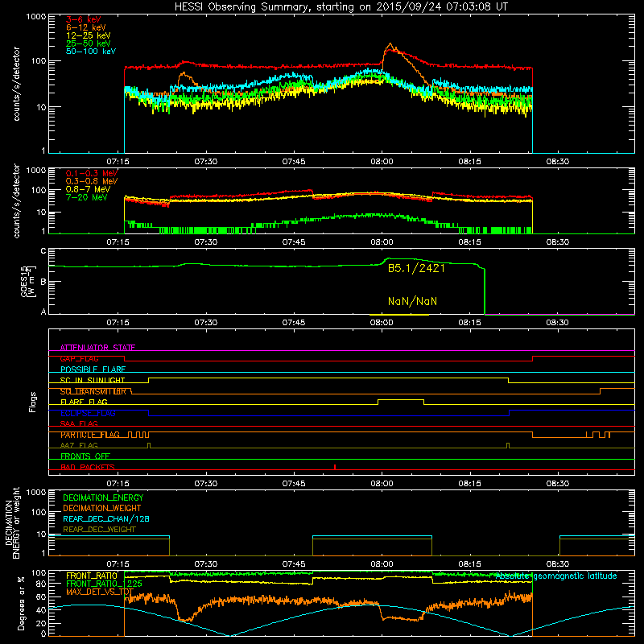Select the ATTENUATOR_STATE flag label
The width and height of the screenshot is (644, 644).
coord(97,348)
